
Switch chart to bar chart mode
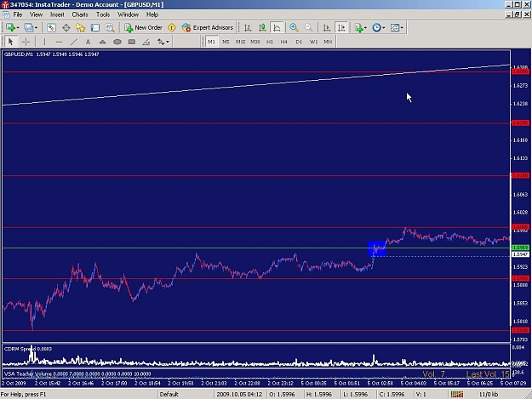248,27
